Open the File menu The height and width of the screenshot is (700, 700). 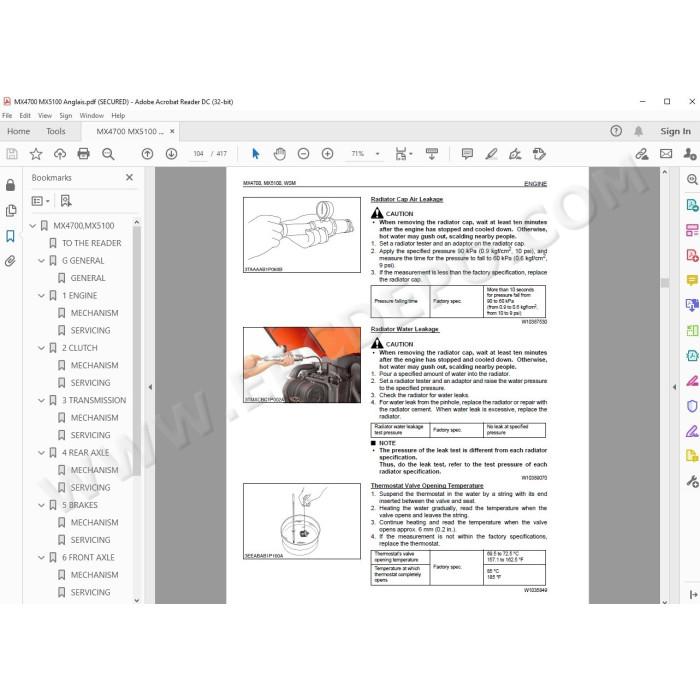7,116
